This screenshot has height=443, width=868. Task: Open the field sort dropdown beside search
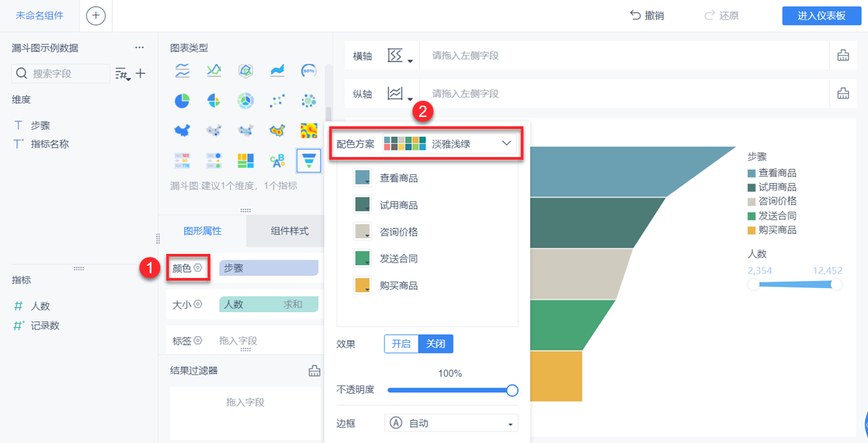click(122, 73)
